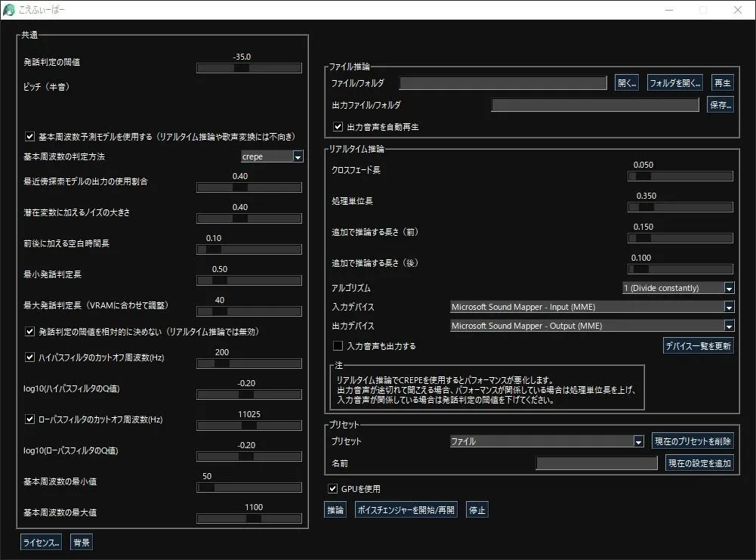This screenshot has height=560, width=756.
Task: Click 保存… to choose output destination
Action: pyautogui.click(x=720, y=104)
